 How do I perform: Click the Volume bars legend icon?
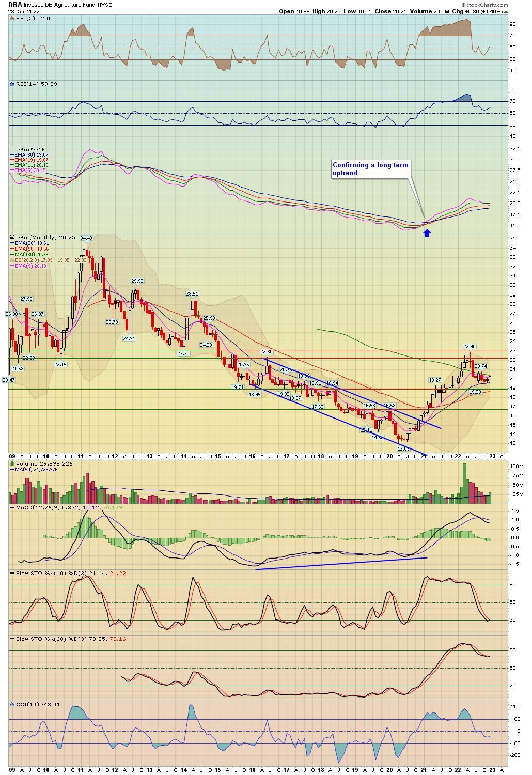coord(12,464)
